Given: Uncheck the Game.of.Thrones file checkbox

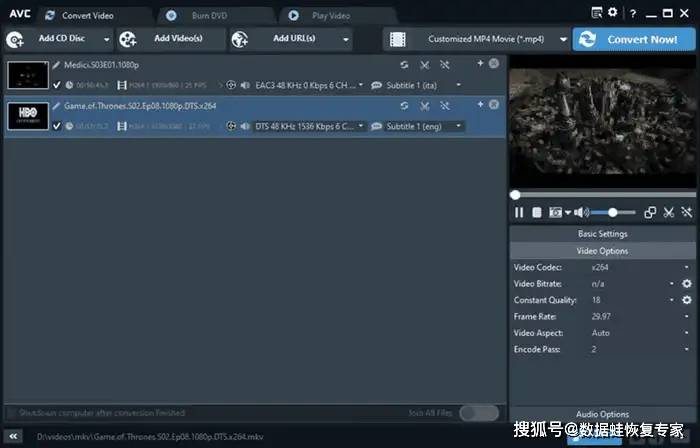Looking at the screenshot, I should pyautogui.click(x=57, y=126).
